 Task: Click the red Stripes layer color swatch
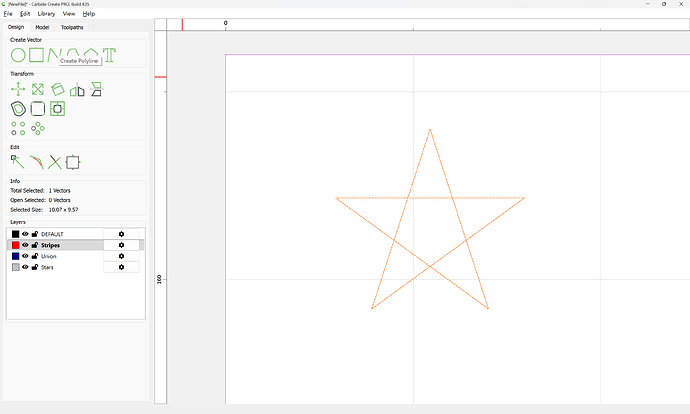tap(14, 245)
